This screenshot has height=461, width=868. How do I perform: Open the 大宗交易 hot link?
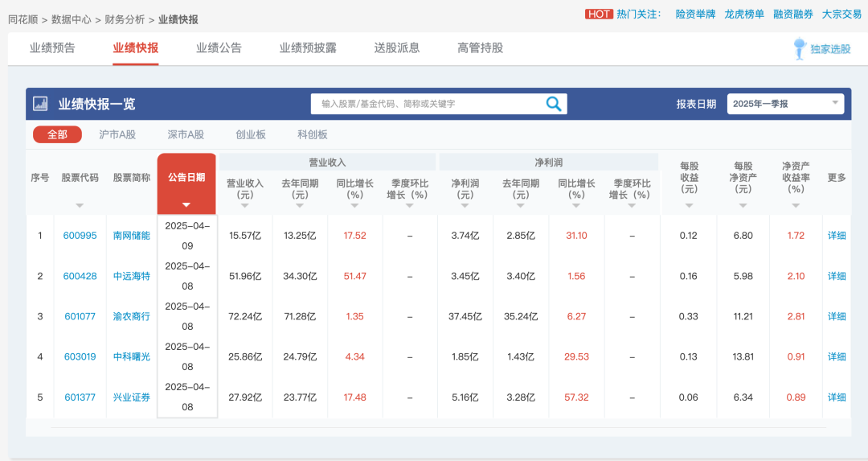pyautogui.click(x=841, y=14)
